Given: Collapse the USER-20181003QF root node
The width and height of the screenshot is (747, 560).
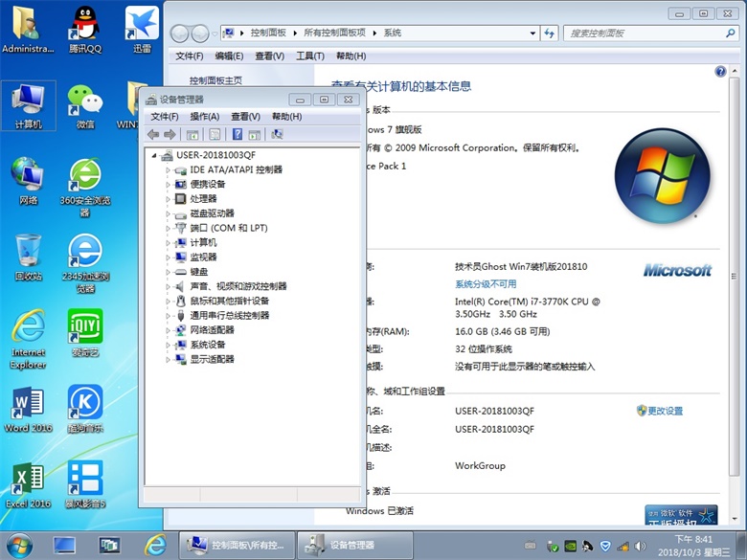Looking at the screenshot, I should [x=152, y=155].
